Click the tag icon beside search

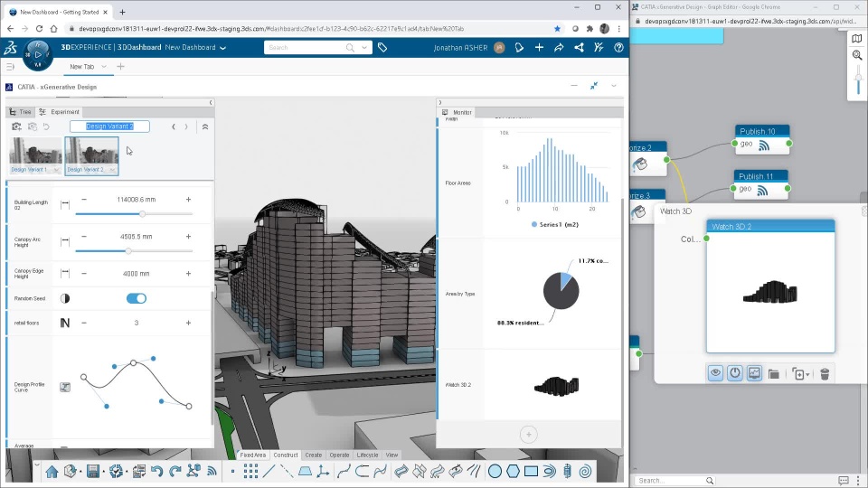[x=382, y=48]
